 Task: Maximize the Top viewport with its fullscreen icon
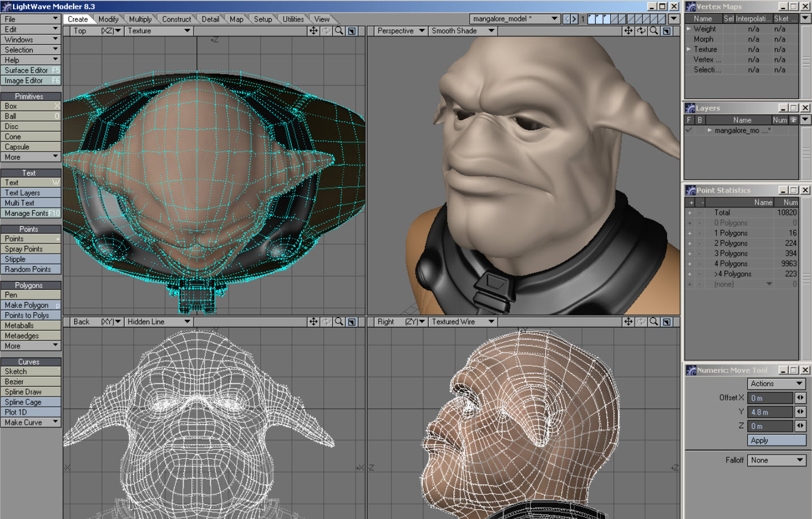click(352, 31)
